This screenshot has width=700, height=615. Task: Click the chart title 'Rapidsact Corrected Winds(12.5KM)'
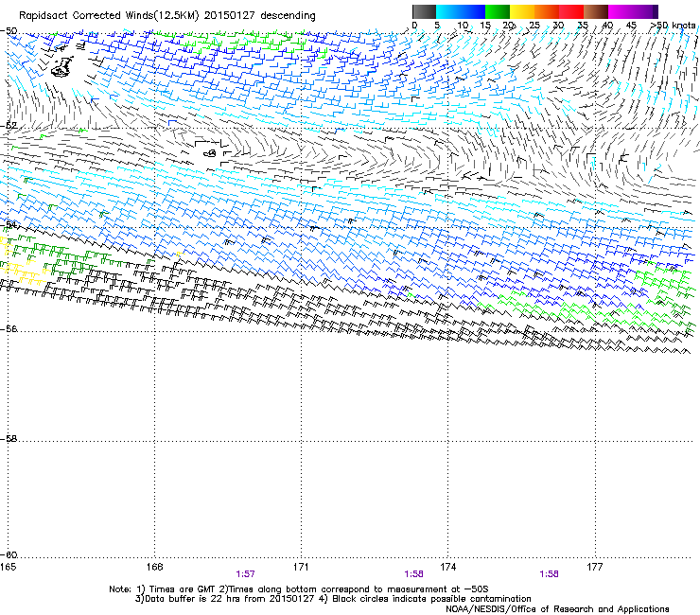[109, 16]
